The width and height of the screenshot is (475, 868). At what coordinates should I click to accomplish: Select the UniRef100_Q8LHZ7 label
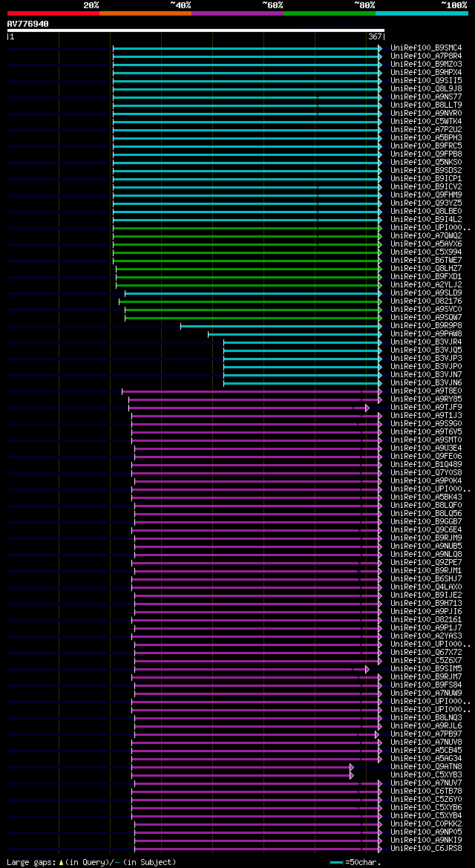click(x=426, y=269)
